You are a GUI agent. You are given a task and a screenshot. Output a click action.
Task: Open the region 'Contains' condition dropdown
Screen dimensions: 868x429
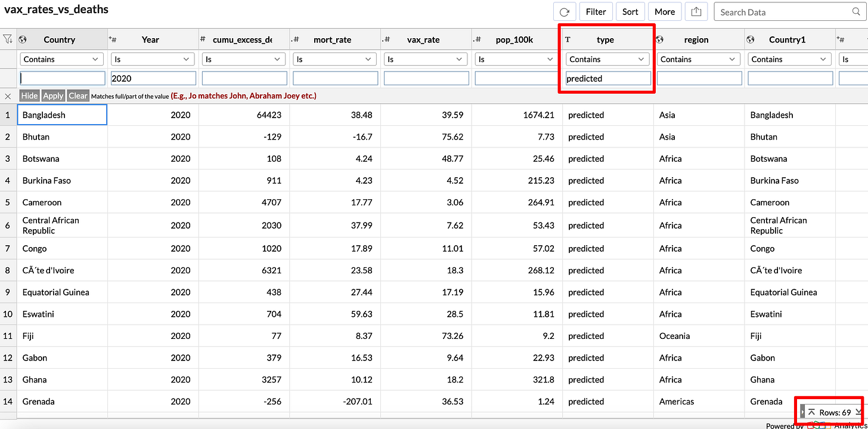coord(699,59)
